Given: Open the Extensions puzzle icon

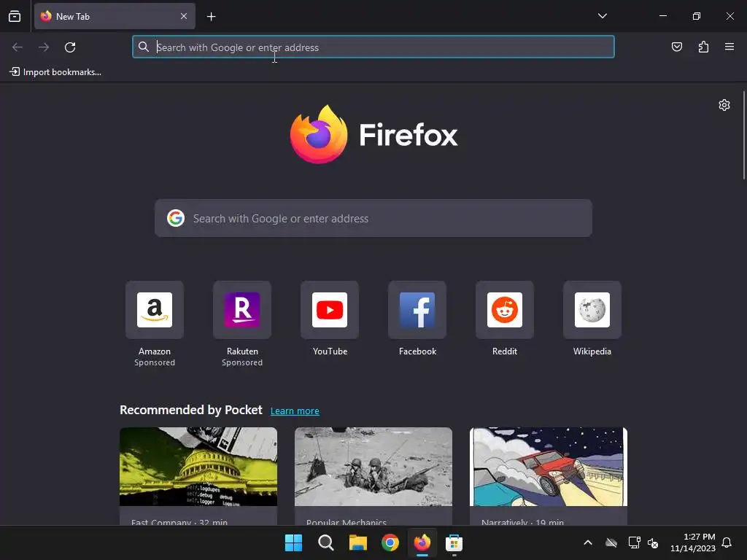Looking at the screenshot, I should pyautogui.click(x=703, y=47).
